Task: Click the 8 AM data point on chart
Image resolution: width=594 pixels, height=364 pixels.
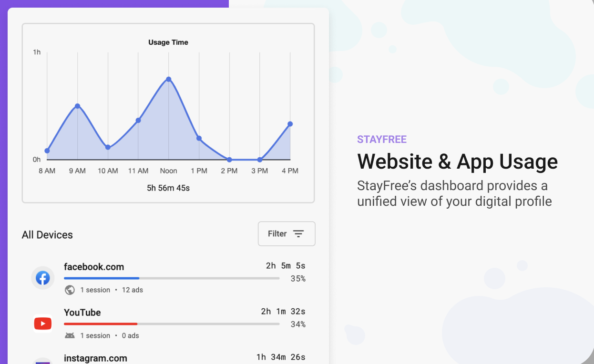Action: pos(47,151)
